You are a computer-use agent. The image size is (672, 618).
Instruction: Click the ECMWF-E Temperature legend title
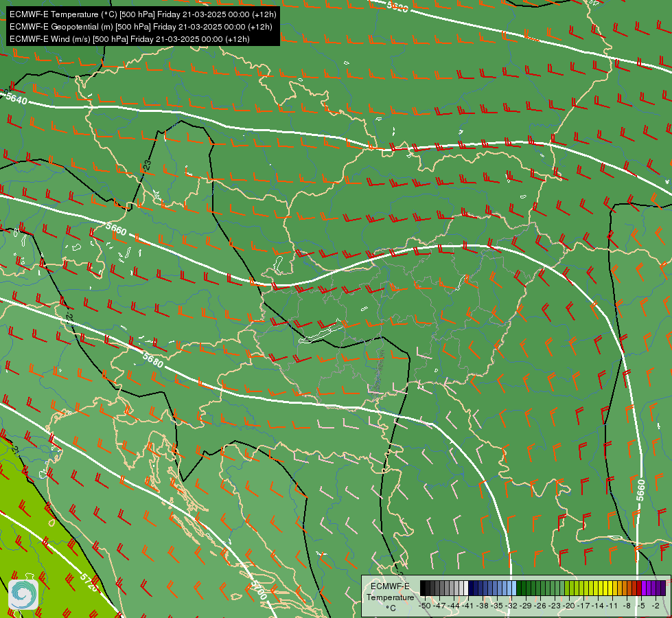coord(390,591)
